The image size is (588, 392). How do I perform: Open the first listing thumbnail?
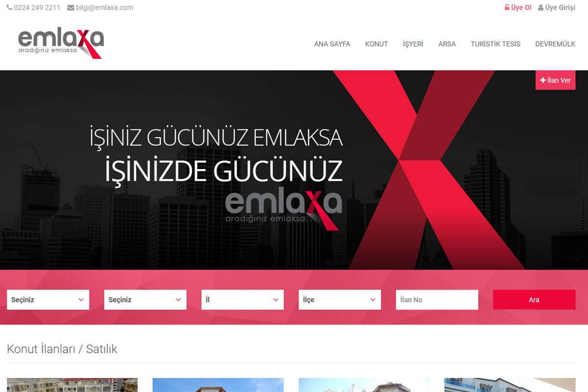point(72,385)
